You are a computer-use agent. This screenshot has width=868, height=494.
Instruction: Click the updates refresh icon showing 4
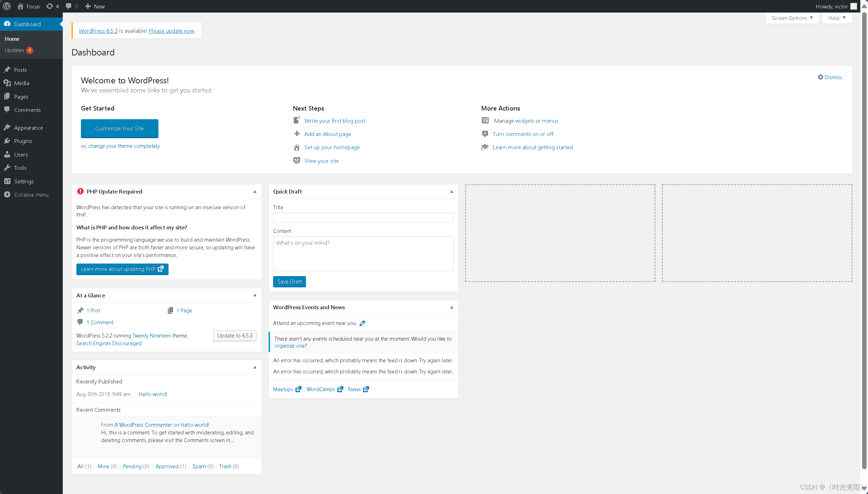pyautogui.click(x=50, y=6)
